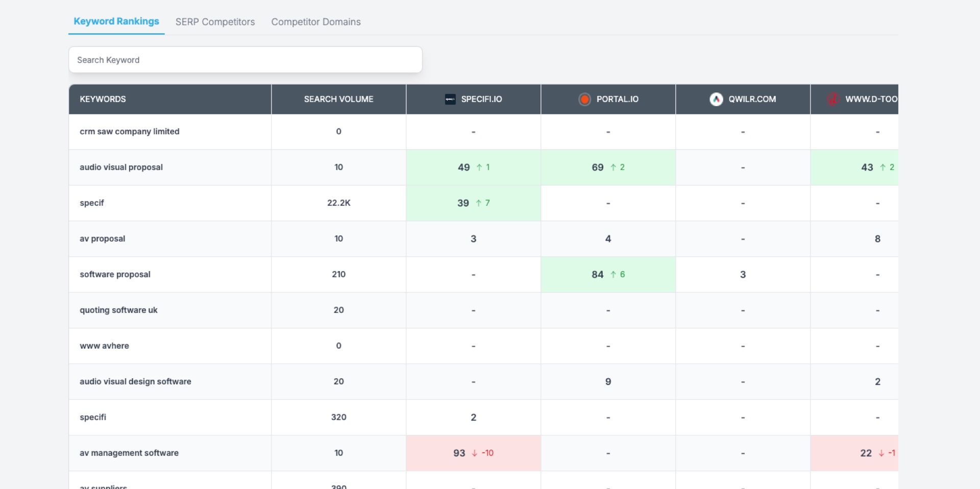
Task: Click up arrow beside 43 ranking
Action: [x=883, y=167]
